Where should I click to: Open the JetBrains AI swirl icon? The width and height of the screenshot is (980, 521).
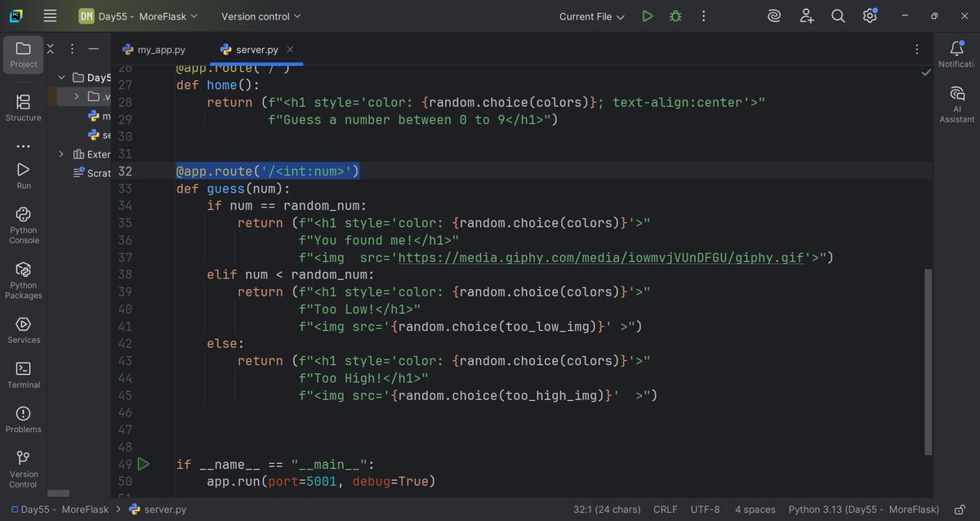tap(774, 16)
